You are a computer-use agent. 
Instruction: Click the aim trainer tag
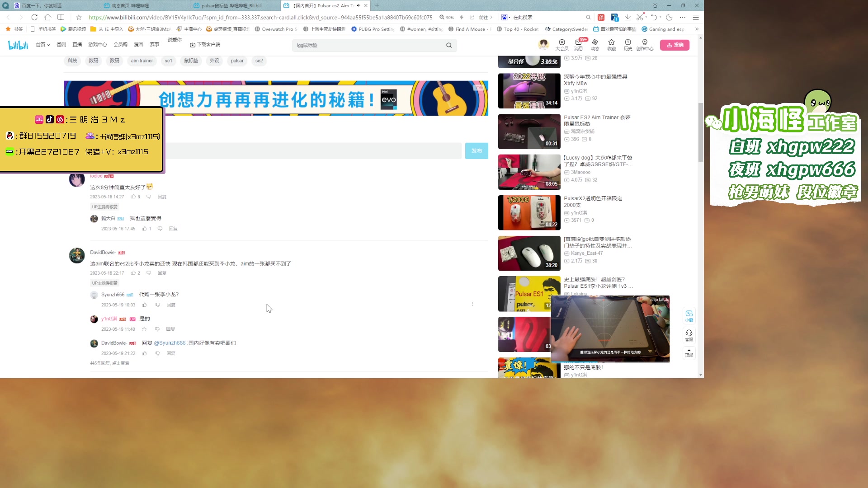pos(142,61)
